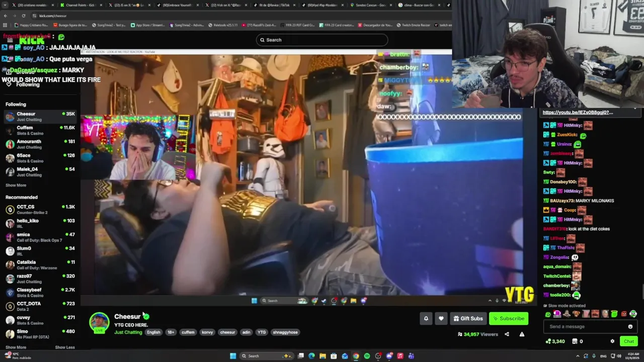Open 6Sace channel in Following list
Viewport: 644px width, 362px height.
40,158
